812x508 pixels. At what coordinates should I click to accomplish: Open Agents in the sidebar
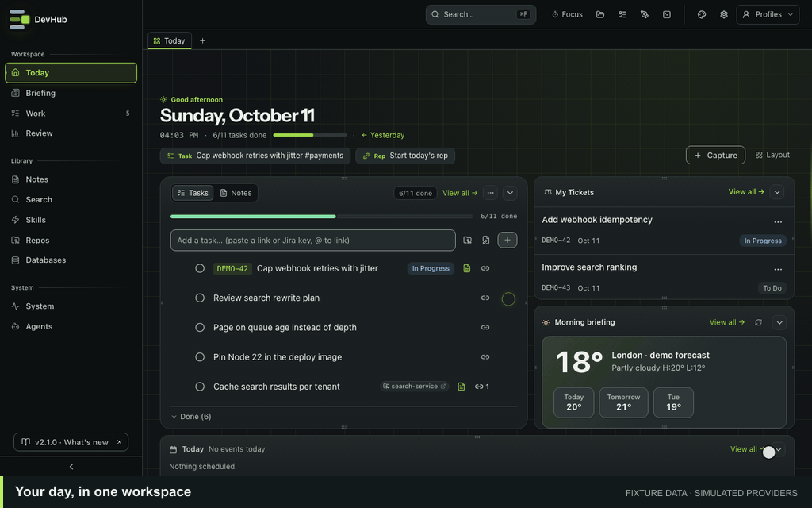pyautogui.click(x=71, y=326)
